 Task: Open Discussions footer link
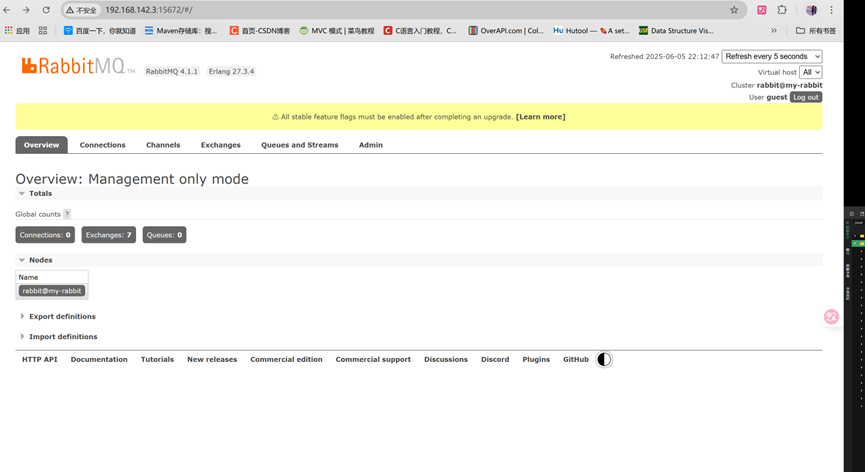coord(446,360)
